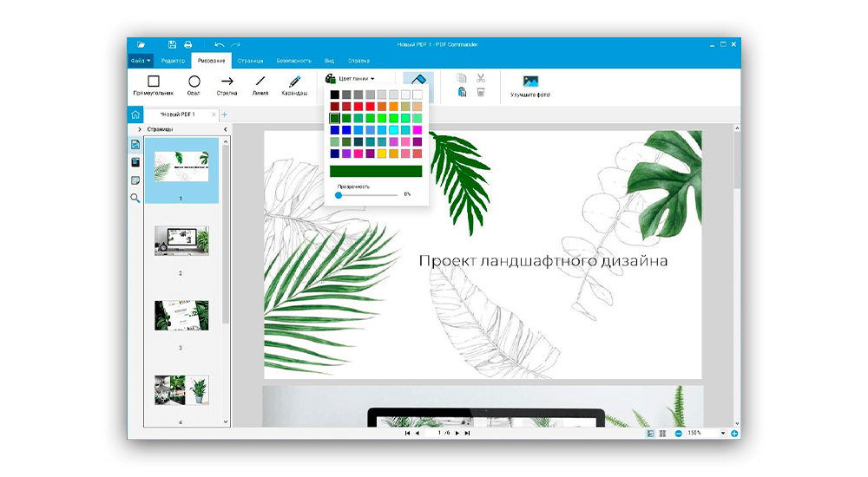The height and width of the screenshot is (477, 868).
Task: Click the zoom in plus button
Action: (734, 433)
